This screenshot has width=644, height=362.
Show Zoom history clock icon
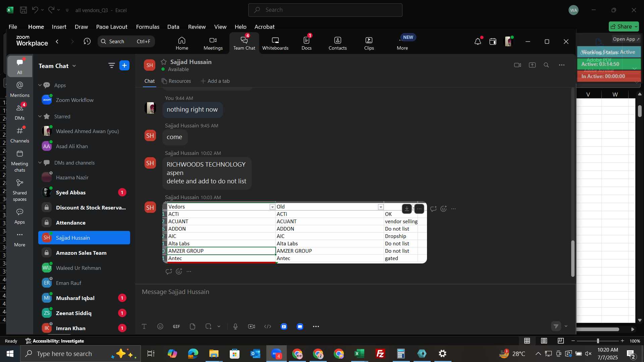coord(87,42)
